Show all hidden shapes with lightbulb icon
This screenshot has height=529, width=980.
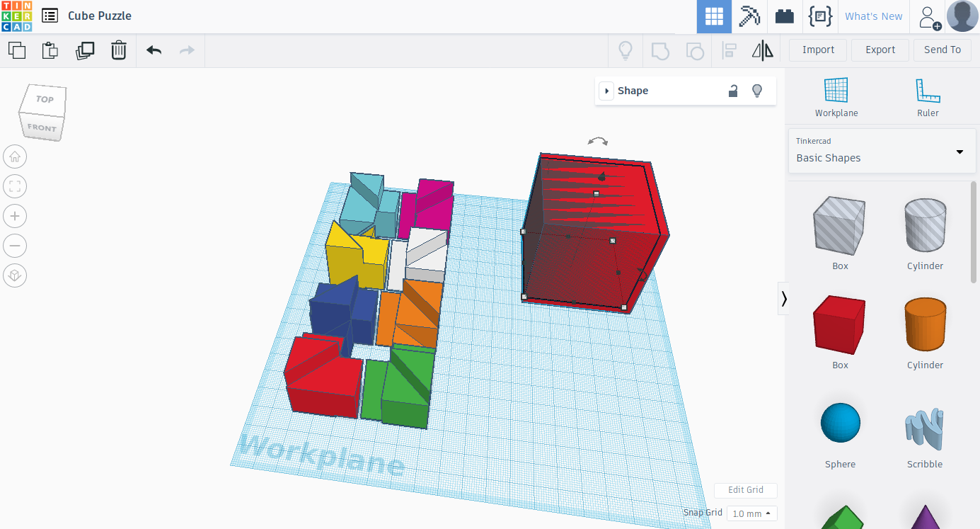626,50
